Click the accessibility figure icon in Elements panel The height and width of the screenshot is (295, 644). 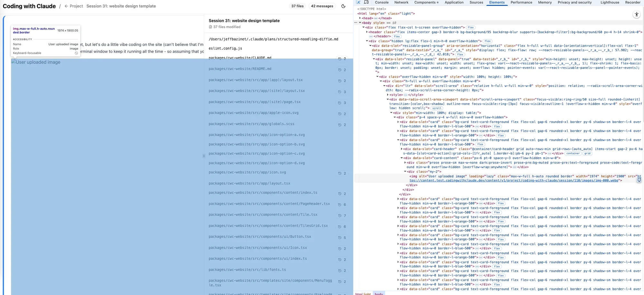(636, 14)
